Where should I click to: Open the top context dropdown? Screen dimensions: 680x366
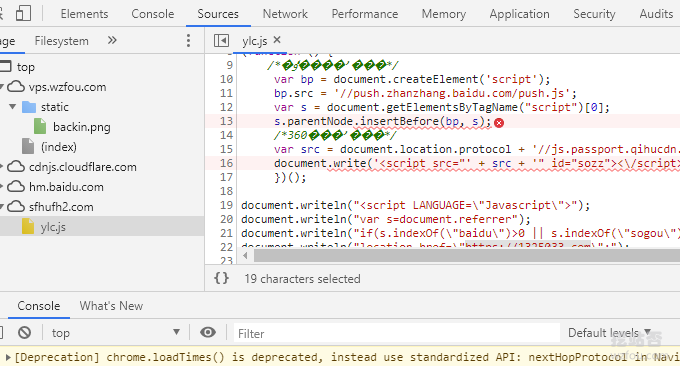click(115, 333)
